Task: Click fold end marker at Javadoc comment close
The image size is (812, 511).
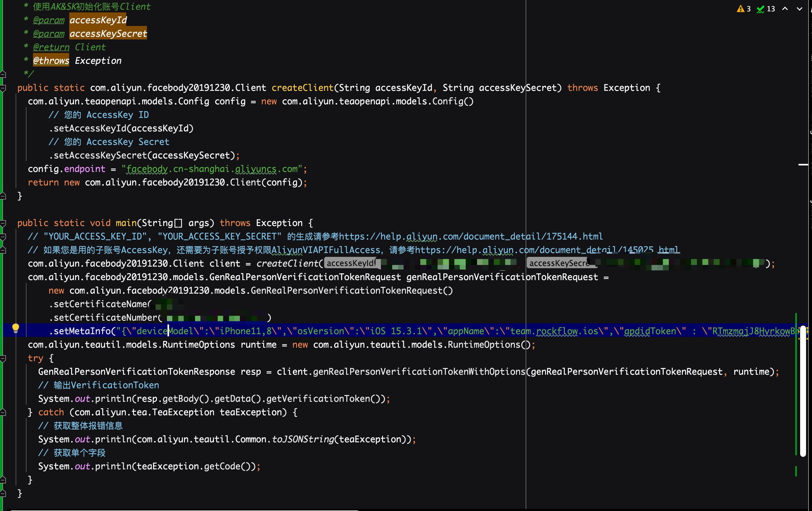Action: [3, 74]
